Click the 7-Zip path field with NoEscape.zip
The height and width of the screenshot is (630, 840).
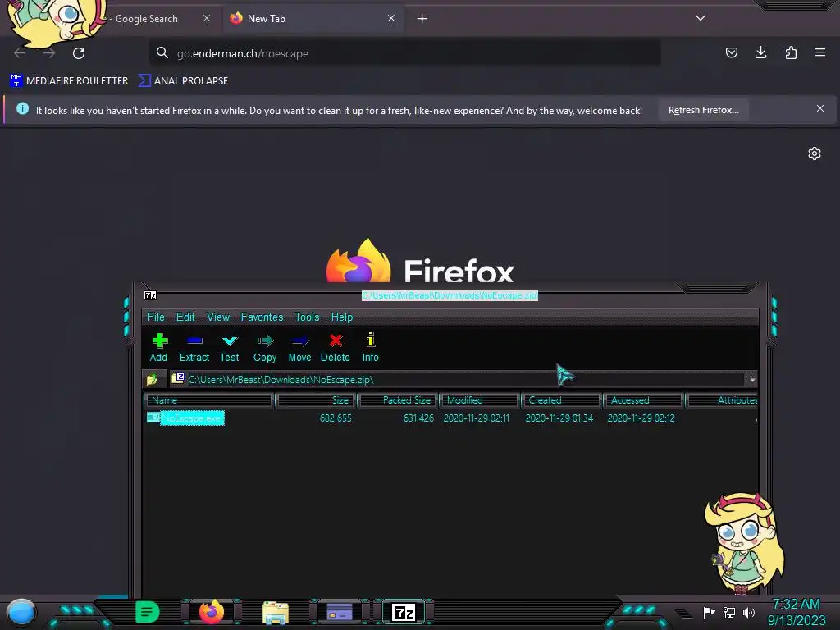(458, 379)
